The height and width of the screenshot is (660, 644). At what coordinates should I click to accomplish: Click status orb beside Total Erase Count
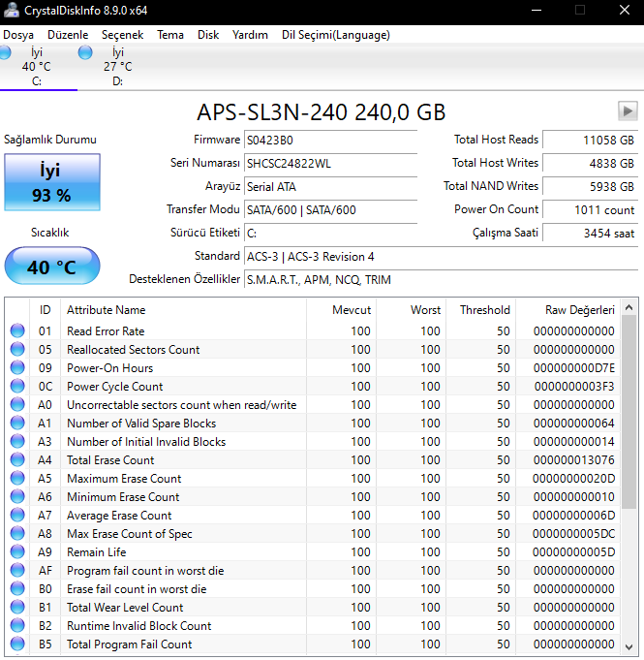[x=17, y=460]
